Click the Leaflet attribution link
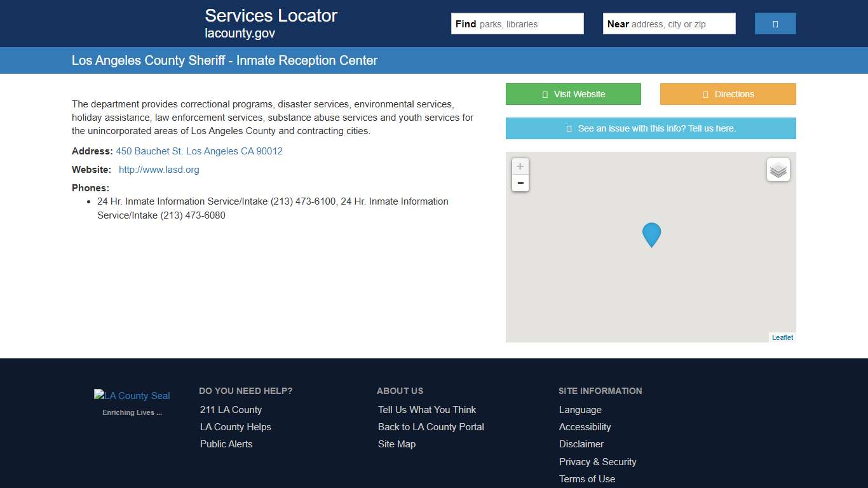 (782, 337)
